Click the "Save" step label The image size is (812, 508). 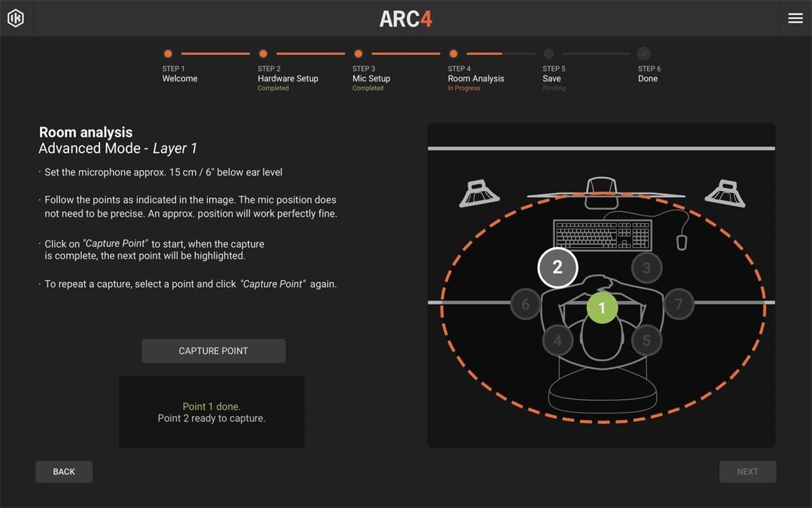pos(551,79)
